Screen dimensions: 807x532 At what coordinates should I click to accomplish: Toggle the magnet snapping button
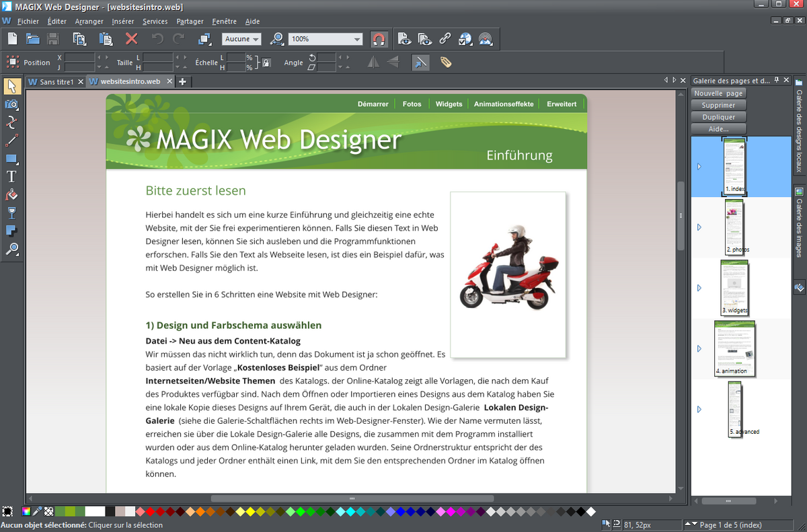pos(379,39)
